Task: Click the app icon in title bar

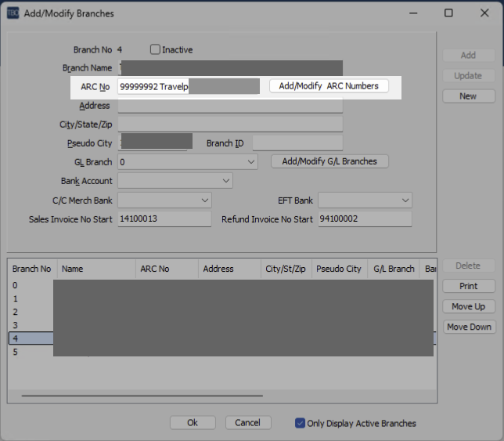Action: tap(13, 13)
